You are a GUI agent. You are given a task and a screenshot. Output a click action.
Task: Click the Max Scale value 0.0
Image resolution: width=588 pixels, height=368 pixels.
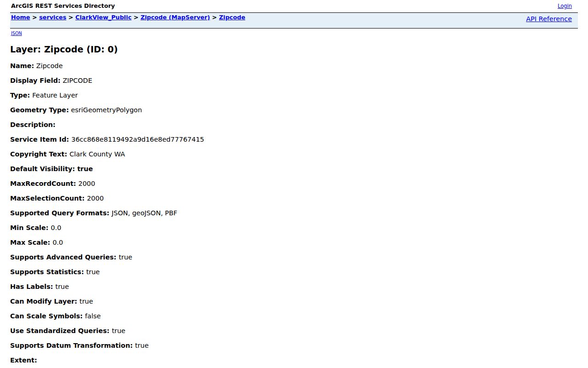[58, 242]
